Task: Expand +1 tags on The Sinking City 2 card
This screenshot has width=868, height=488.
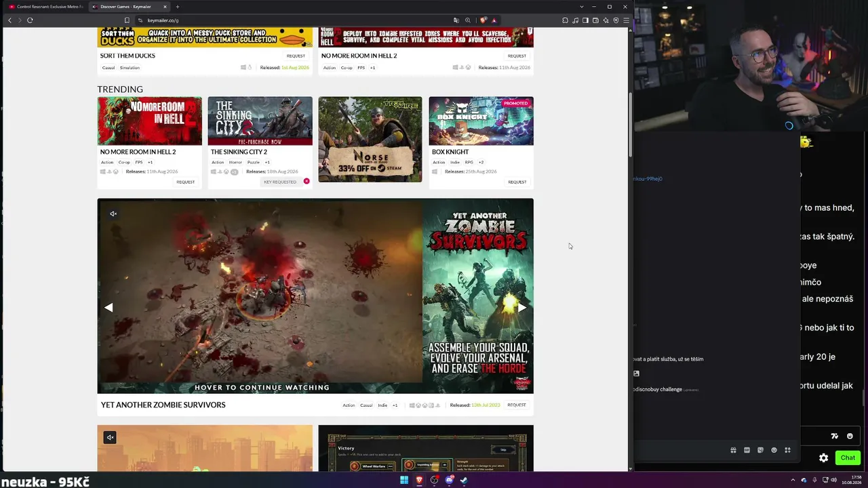Action: click(267, 162)
